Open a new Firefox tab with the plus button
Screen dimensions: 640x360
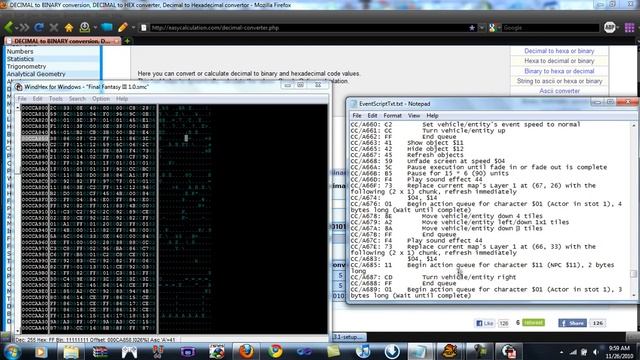click(x=127, y=41)
